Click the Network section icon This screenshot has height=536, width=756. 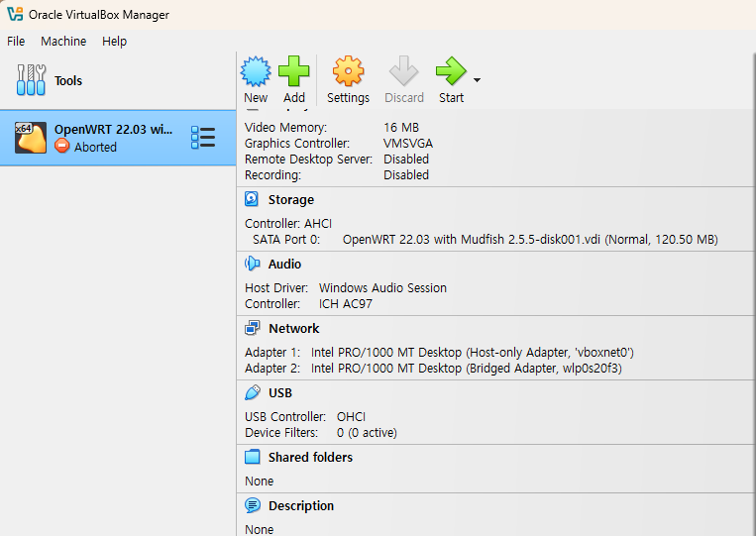[x=252, y=328]
